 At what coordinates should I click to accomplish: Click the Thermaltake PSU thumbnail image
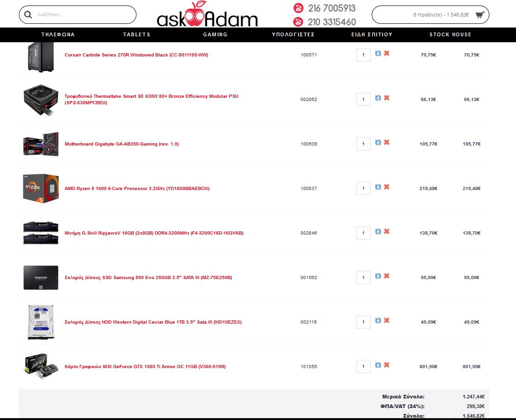pos(41,100)
